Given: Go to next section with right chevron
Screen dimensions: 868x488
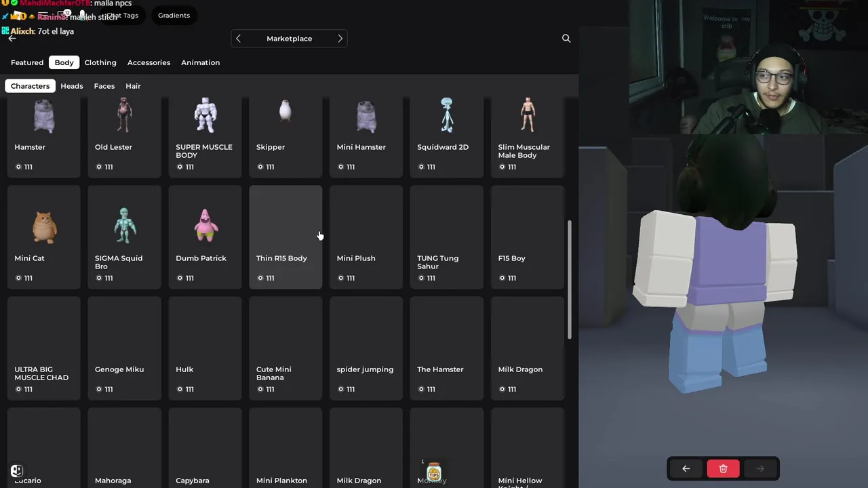Looking at the screenshot, I should point(340,39).
